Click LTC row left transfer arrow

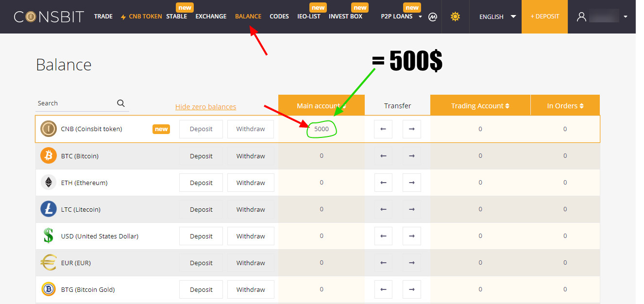[383, 209]
